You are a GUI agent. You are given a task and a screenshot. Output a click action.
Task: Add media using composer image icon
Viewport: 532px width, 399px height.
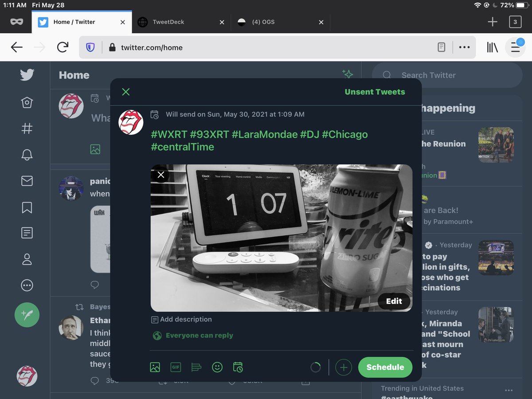(x=155, y=367)
